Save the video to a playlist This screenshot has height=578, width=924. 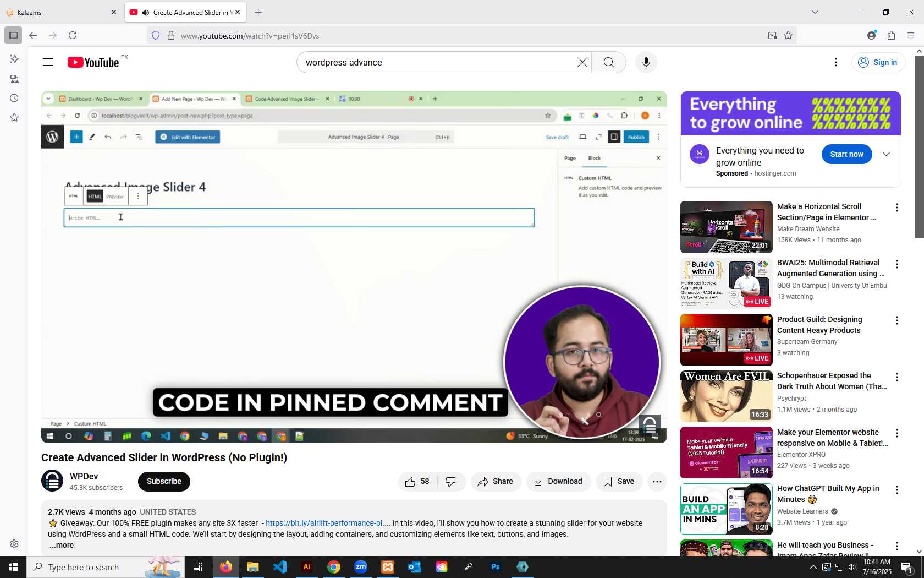(x=619, y=481)
